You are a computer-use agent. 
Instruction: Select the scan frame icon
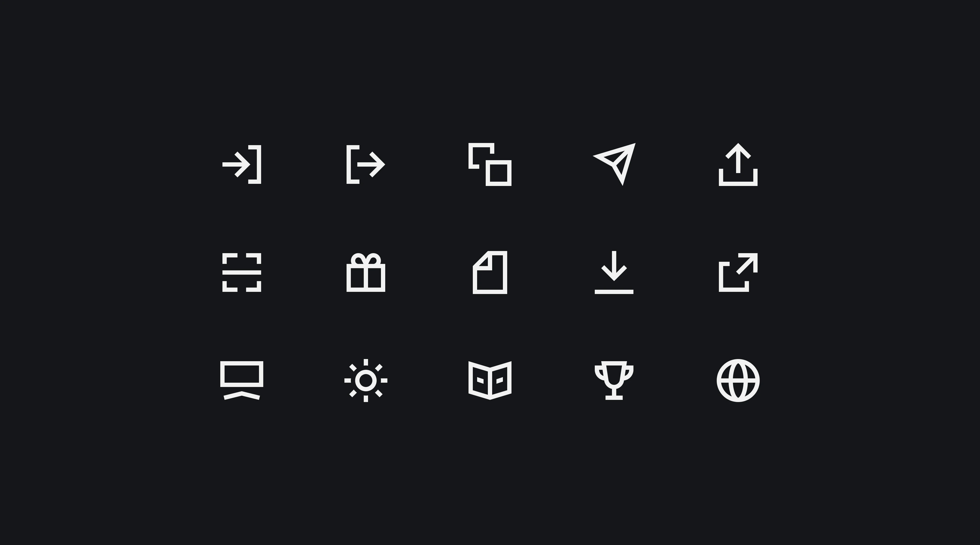(242, 273)
